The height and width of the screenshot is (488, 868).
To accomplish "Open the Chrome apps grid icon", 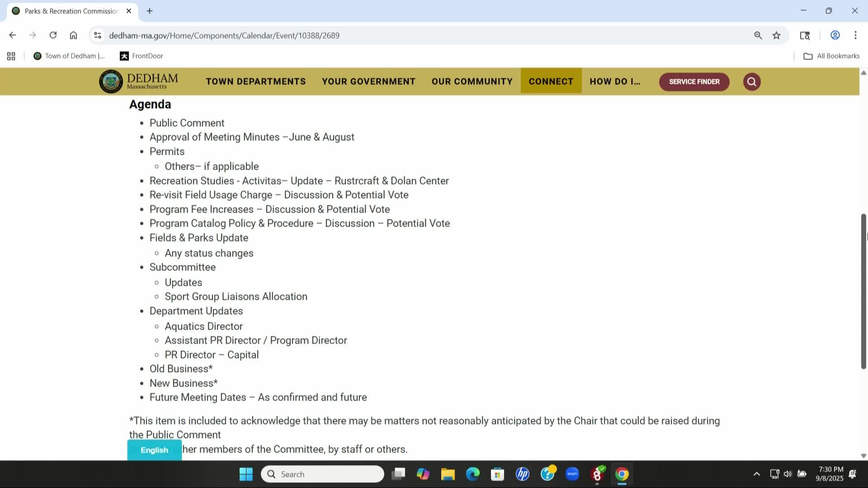I will (11, 56).
